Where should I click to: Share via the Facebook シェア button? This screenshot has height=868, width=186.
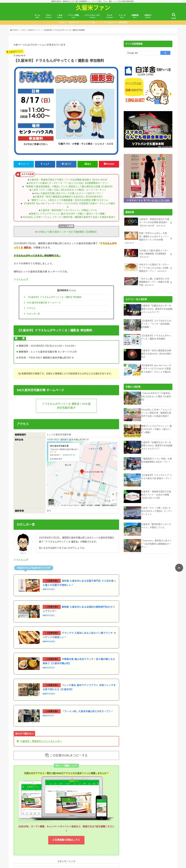pos(45,164)
